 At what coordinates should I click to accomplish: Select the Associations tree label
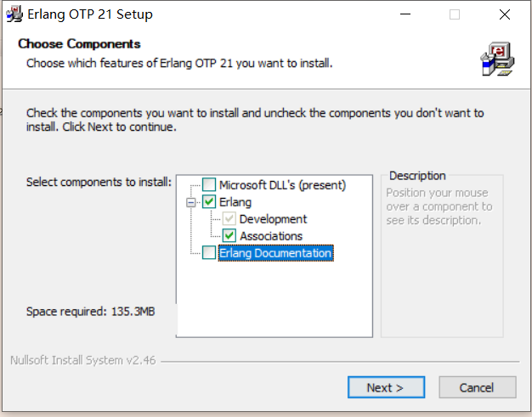[x=271, y=236]
